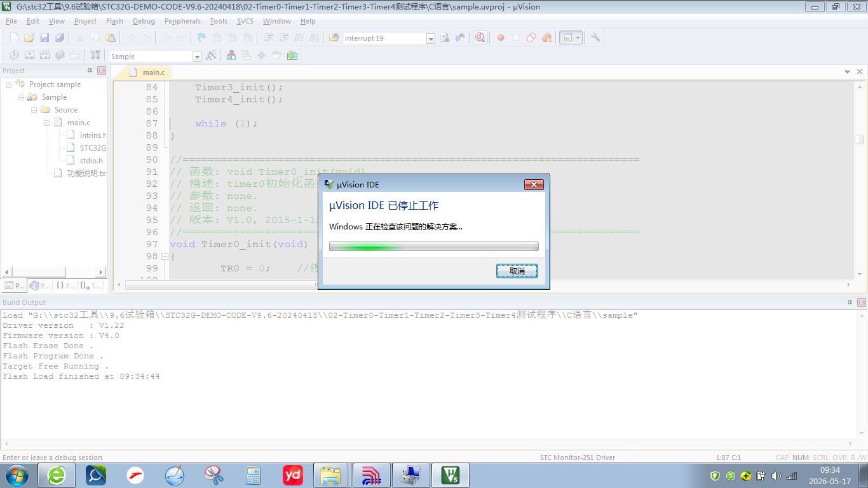The width and height of the screenshot is (868, 488).
Task: Open the interrupt 19 find combo dropdown
Action: (431, 39)
